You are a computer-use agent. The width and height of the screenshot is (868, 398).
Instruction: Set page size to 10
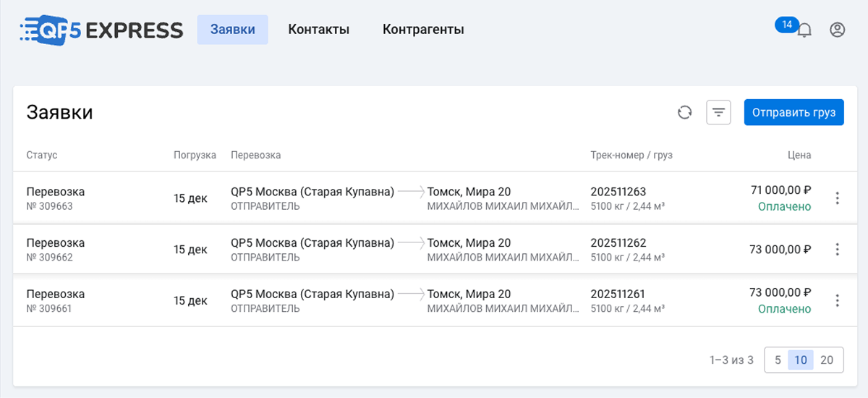pos(801,360)
